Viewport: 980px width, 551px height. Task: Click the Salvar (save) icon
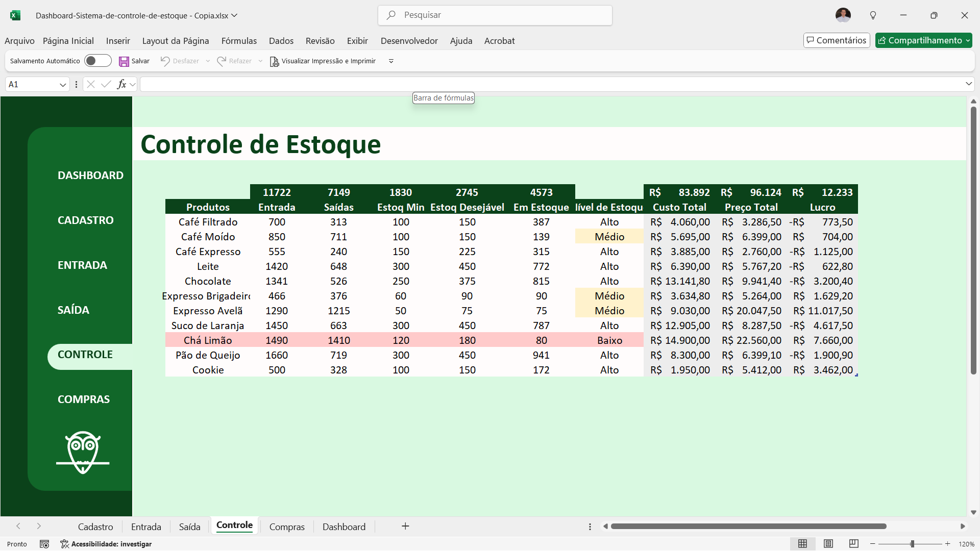[124, 61]
